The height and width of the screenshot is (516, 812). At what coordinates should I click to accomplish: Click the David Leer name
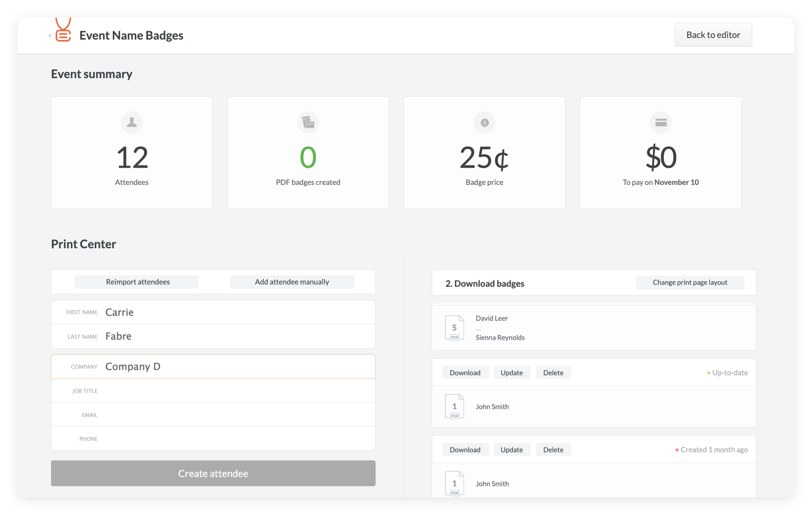[x=492, y=318]
